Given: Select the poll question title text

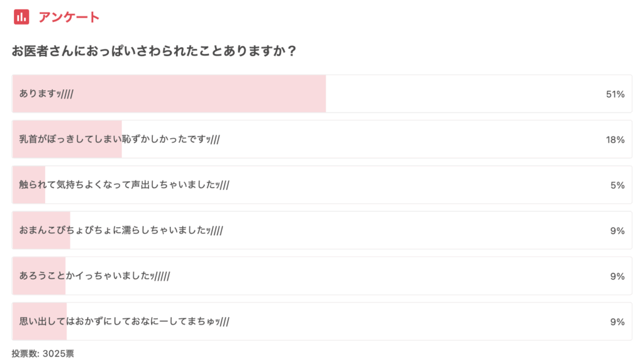Looking at the screenshot, I should coord(154,51).
